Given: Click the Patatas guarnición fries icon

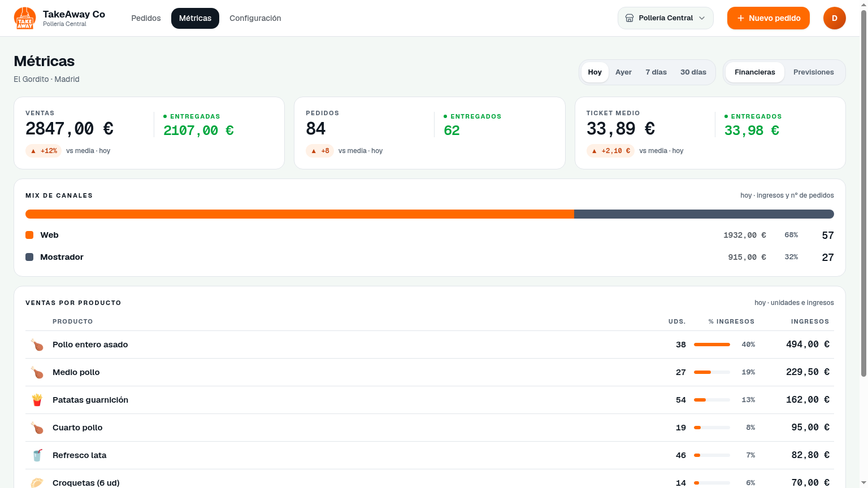Looking at the screenshot, I should point(37,400).
